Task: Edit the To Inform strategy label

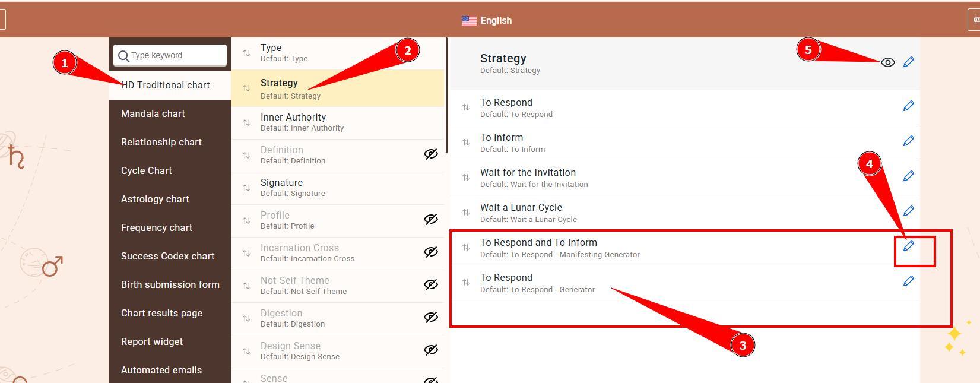Action: (x=908, y=141)
